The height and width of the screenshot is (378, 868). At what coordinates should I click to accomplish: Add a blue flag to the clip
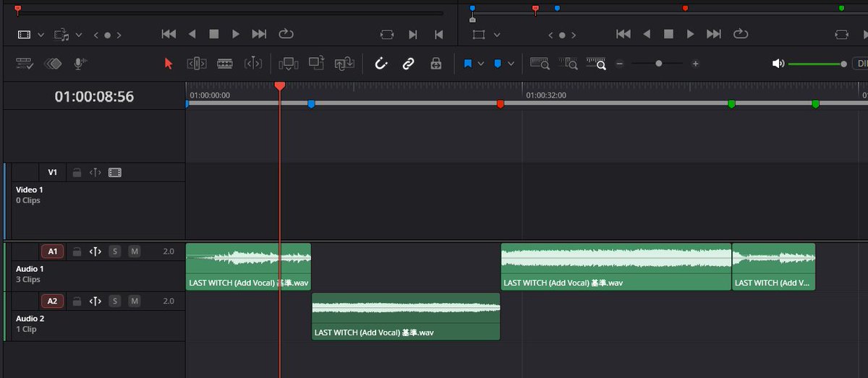pyautogui.click(x=467, y=64)
